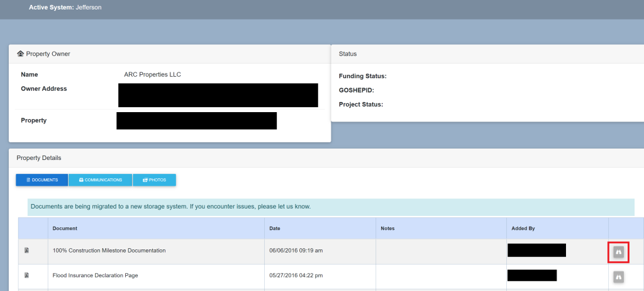Click the icon on the Communications tab

[81, 180]
